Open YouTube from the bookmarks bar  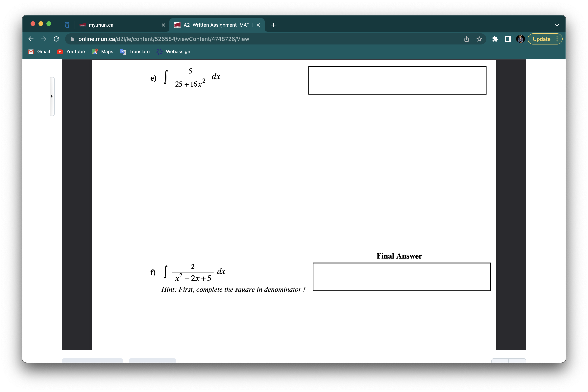click(71, 51)
